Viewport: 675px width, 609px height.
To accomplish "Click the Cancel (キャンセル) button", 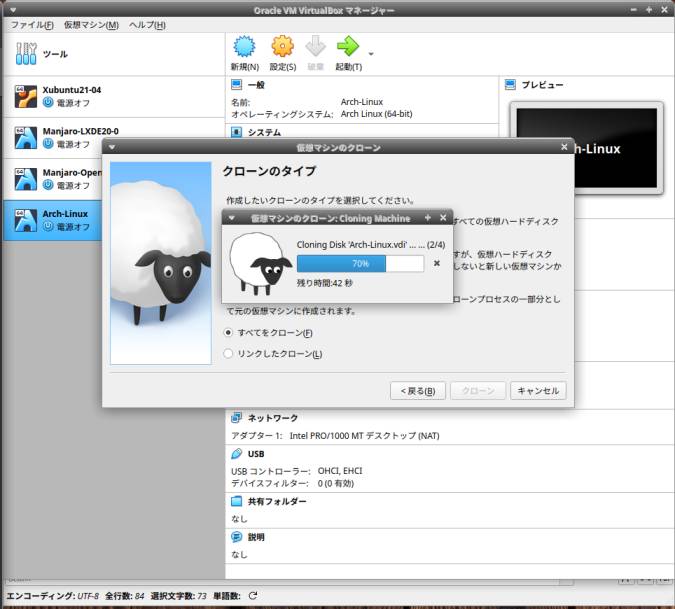I will (538, 391).
